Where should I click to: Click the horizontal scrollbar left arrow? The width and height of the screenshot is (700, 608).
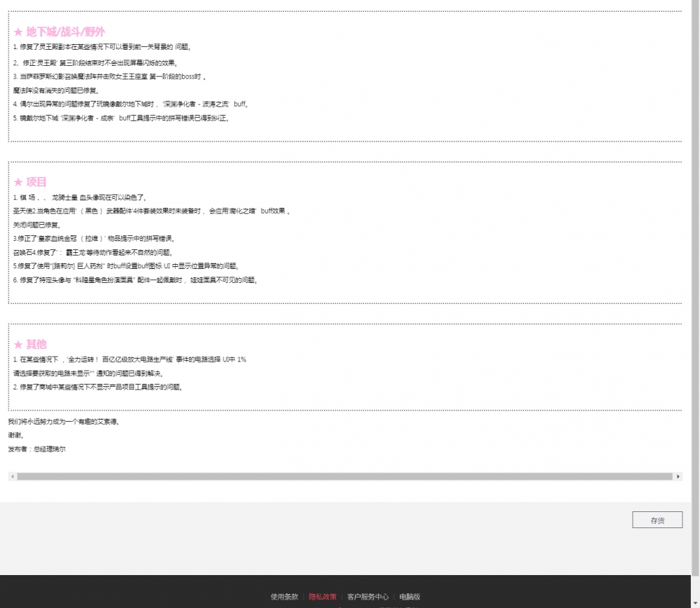[x=11, y=476]
